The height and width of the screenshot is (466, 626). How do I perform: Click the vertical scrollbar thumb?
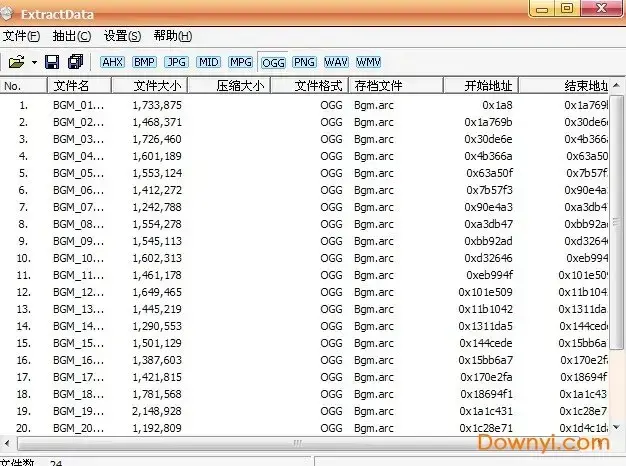pyautogui.click(x=616, y=222)
